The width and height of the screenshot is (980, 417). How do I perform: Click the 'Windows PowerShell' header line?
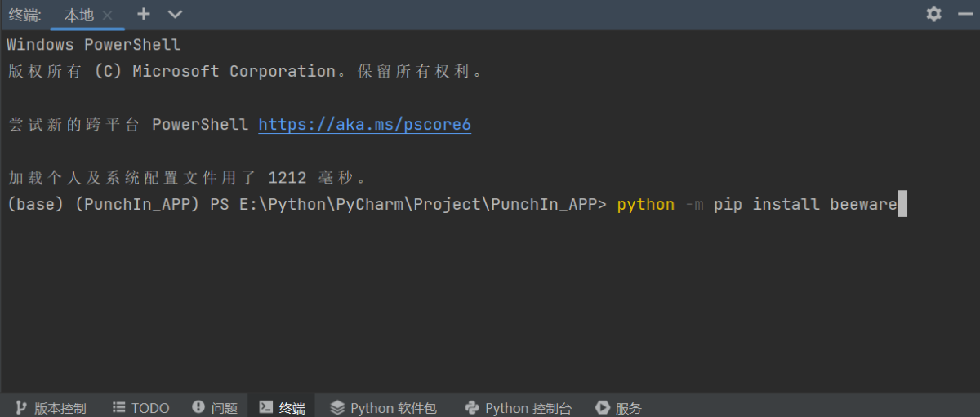(93, 45)
